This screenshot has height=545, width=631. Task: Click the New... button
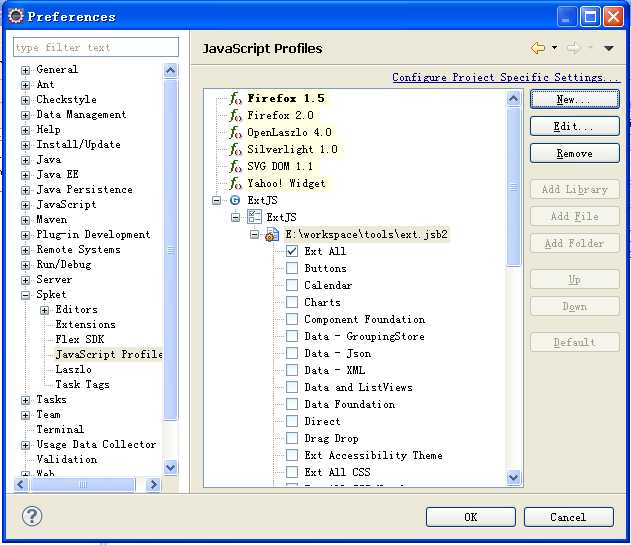(575, 99)
